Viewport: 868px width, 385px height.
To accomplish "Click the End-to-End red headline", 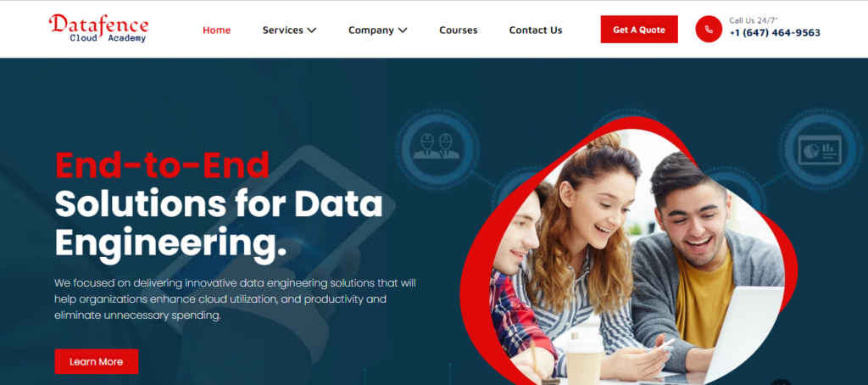I will [x=162, y=165].
